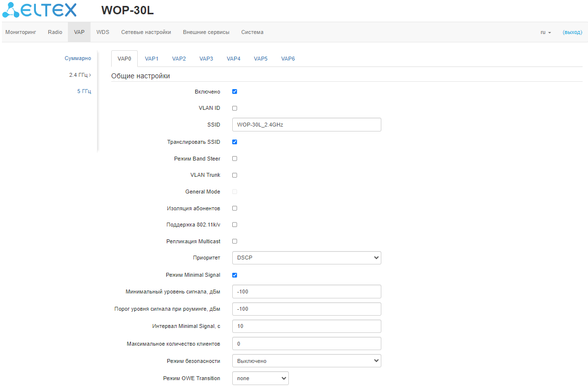
Task: Toggle the Транслировать SSID checkbox
Action: pyautogui.click(x=235, y=142)
